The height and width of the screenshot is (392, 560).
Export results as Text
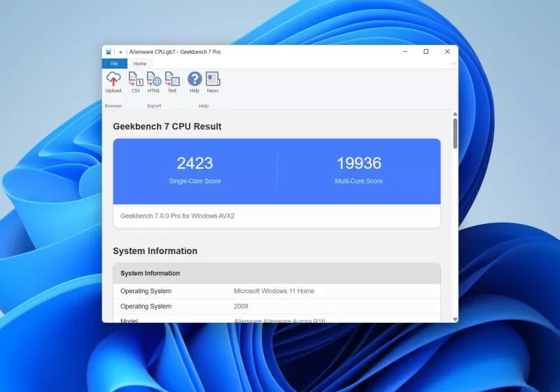coord(172,83)
